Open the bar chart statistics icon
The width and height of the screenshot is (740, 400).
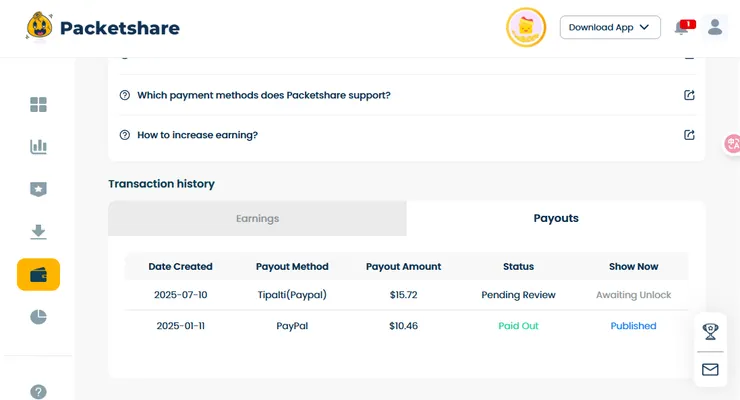pyautogui.click(x=38, y=147)
